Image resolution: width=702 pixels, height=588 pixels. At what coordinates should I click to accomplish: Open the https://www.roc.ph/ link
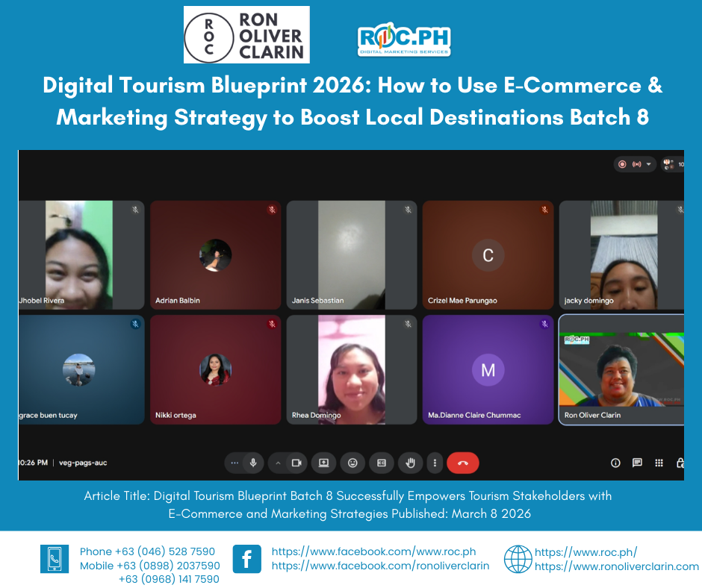coord(585,552)
